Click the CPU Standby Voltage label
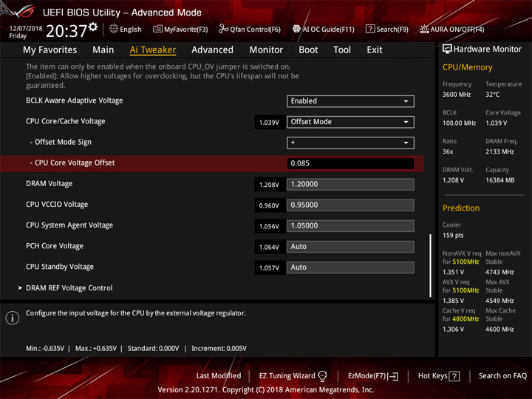 click(x=60, y=267)
